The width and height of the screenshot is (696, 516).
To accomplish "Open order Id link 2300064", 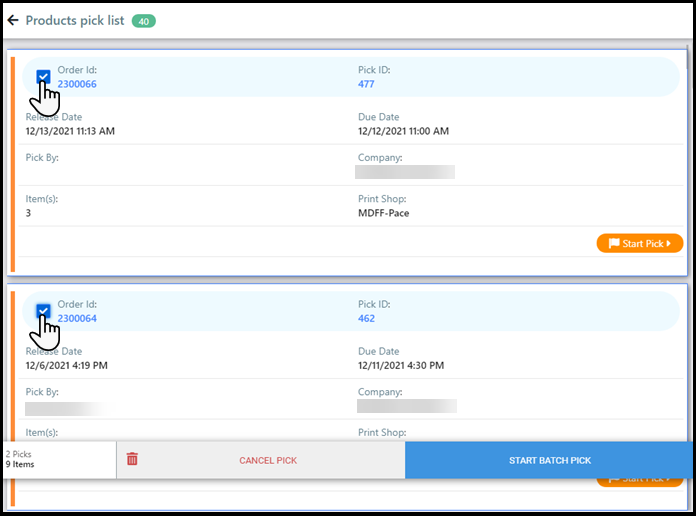I will coord(77,318).
